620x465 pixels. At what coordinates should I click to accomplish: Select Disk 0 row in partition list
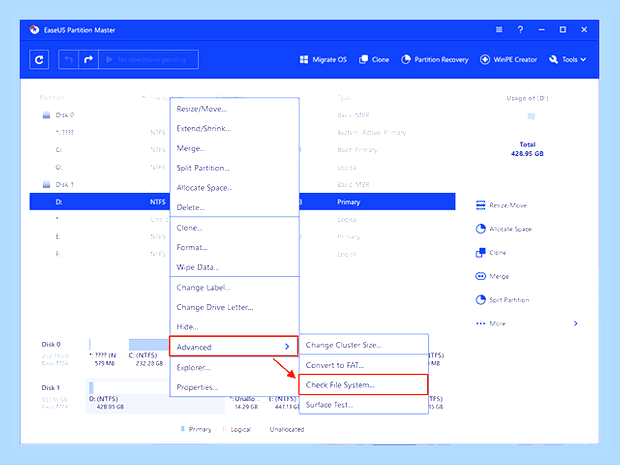pyautogui.click(x=242, y=115)
